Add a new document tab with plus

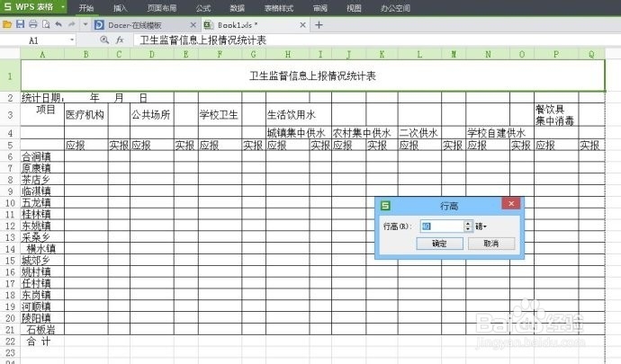319,25
